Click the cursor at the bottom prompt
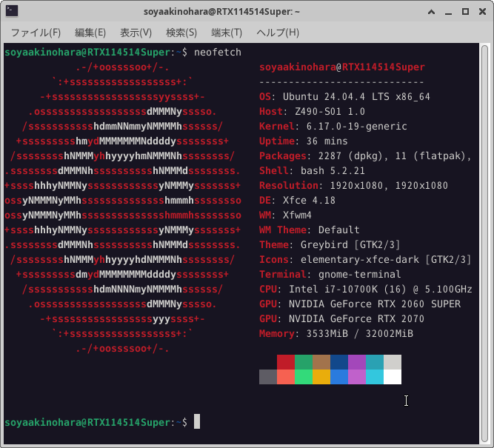Screen dimensions: 494x448 pos(197,422)
